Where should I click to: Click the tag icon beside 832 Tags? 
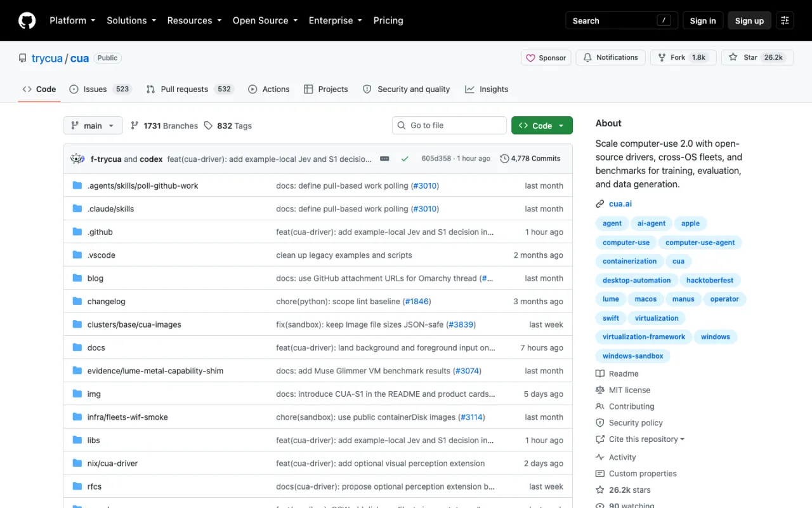[x=208, y=126]
